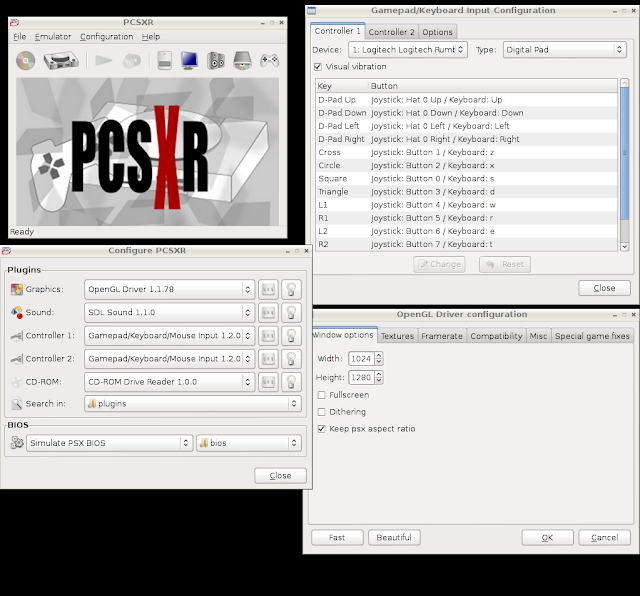Toggle Keep psx aspect ratio checkbox
Viewport: 640px width, 596px height.
click(322, 429)
